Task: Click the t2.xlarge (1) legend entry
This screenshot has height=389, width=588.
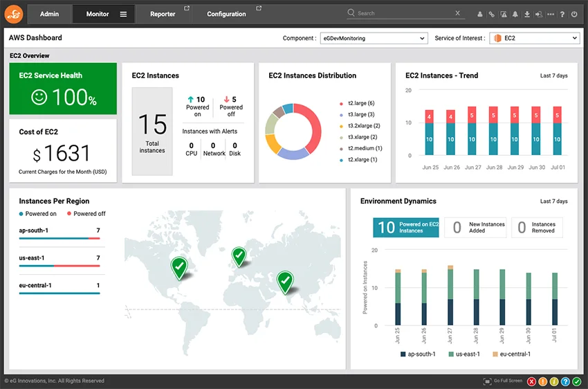Action: (358, 159)
